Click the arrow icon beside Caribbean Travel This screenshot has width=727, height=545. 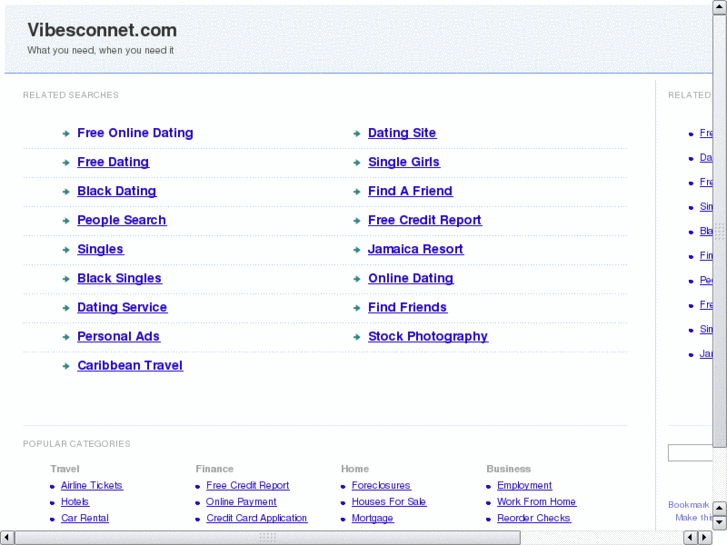pos(66,366)
